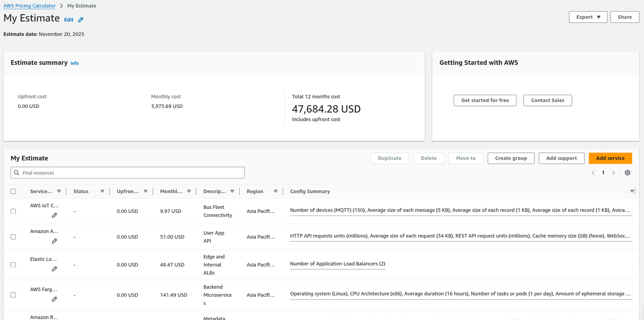Edit the Elastic Load Balancing entry
Image resolution: width=644 pixels, height=320 pixels.
54,269
